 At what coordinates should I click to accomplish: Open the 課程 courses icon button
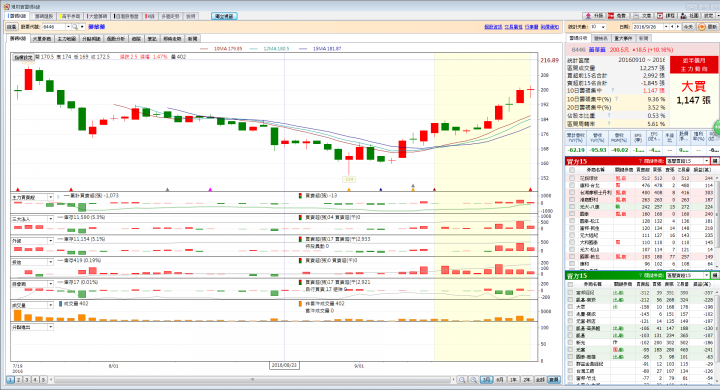[x=666, y=16]
